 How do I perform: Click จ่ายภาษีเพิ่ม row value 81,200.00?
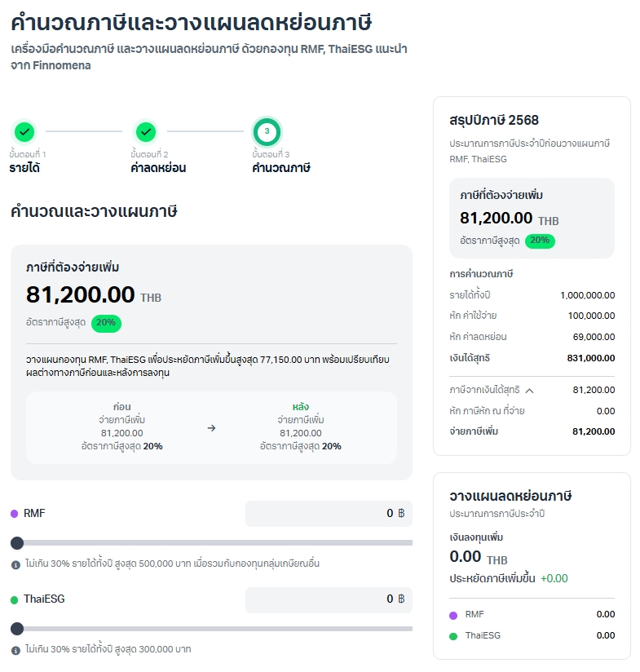point(594,431)
